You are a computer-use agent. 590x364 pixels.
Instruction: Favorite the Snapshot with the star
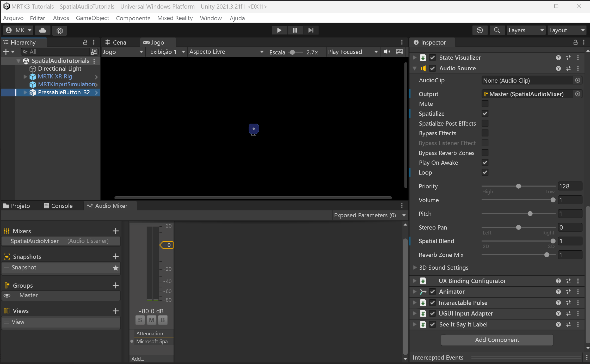click(x=115, y=268)
